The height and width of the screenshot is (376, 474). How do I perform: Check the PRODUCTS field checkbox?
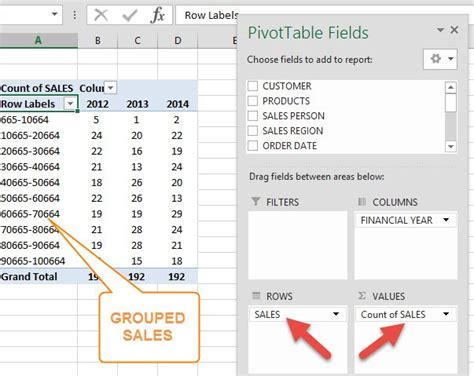[x=253, y=101]
